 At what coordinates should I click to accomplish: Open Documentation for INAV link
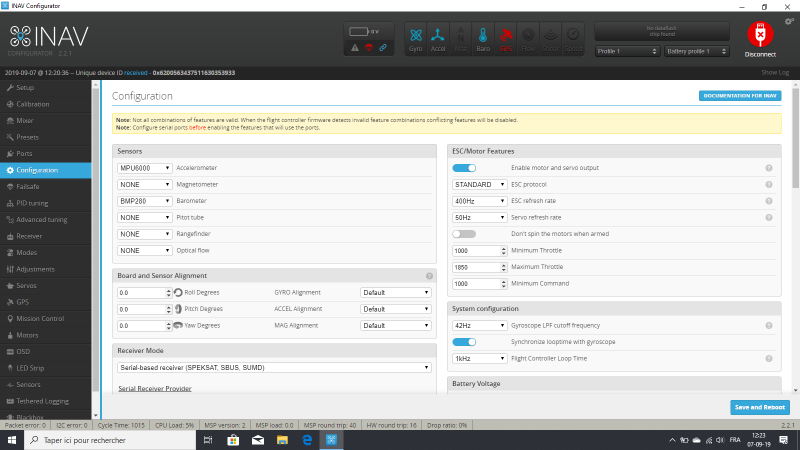(740, 96)
